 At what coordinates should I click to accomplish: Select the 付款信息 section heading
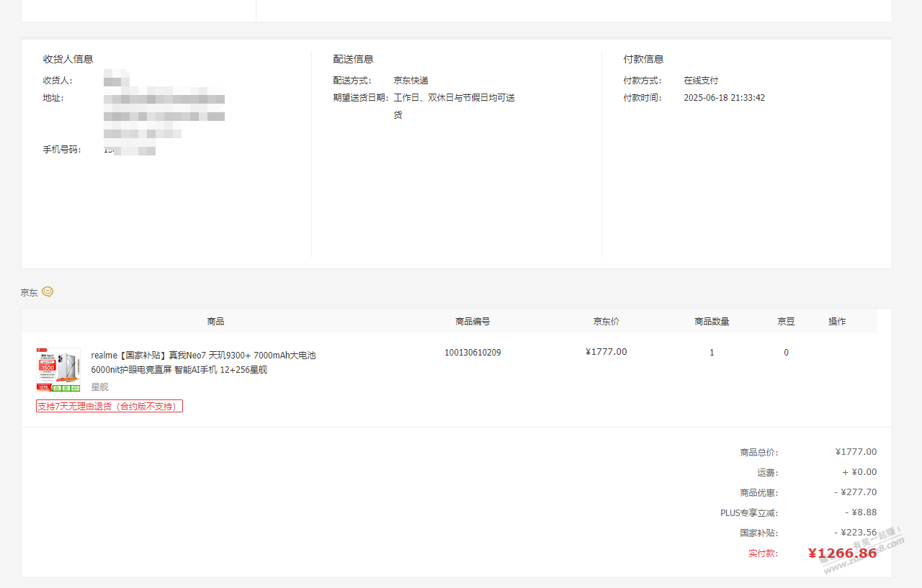(644, 59)
